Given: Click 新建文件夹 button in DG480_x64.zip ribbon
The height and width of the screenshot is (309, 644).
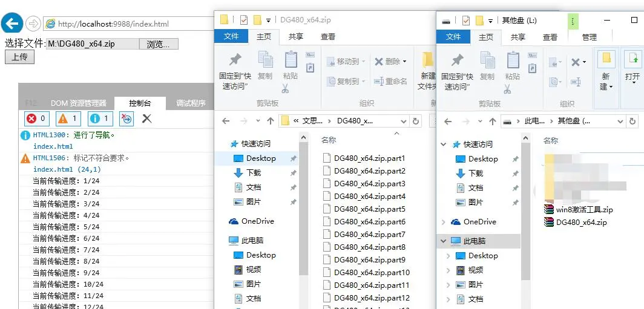Looking at the screenshot, I should pos(427,71).
